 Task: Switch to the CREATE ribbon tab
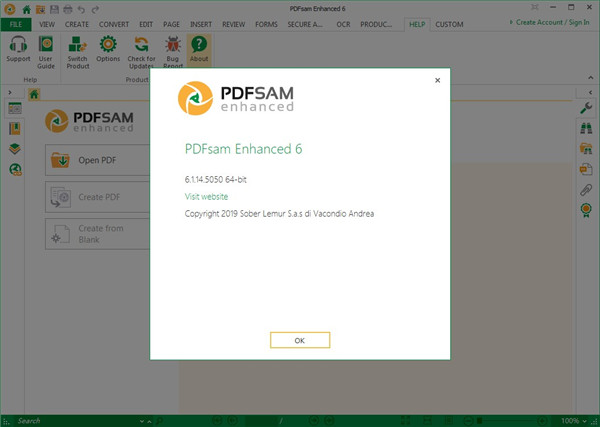pyautogui.click(x=77, y=24)
